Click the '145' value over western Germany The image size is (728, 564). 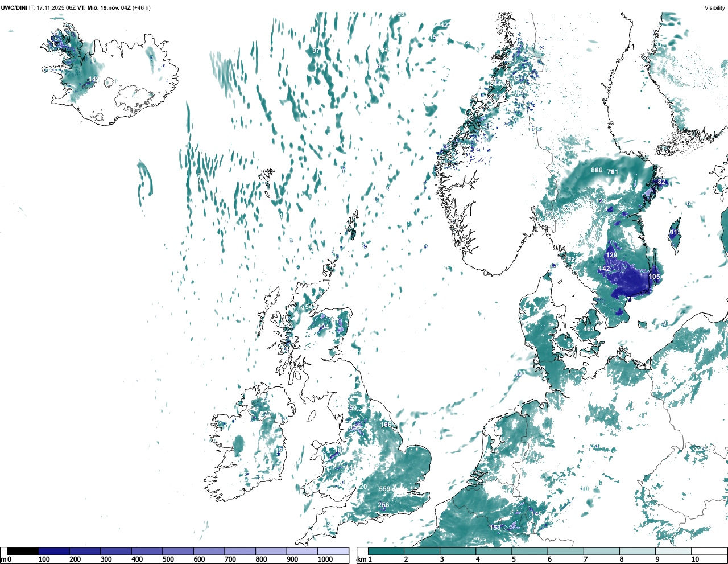coord(537,513)
